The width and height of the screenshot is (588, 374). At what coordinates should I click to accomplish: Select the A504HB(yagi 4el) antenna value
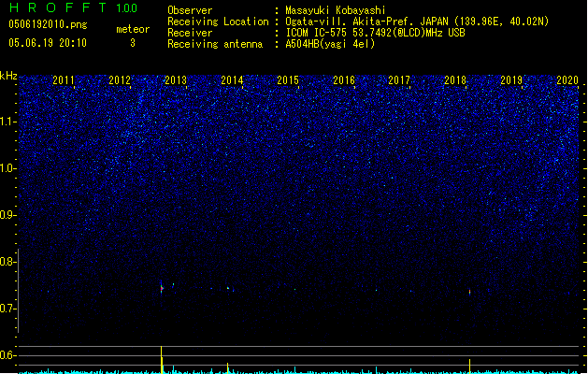330,44
